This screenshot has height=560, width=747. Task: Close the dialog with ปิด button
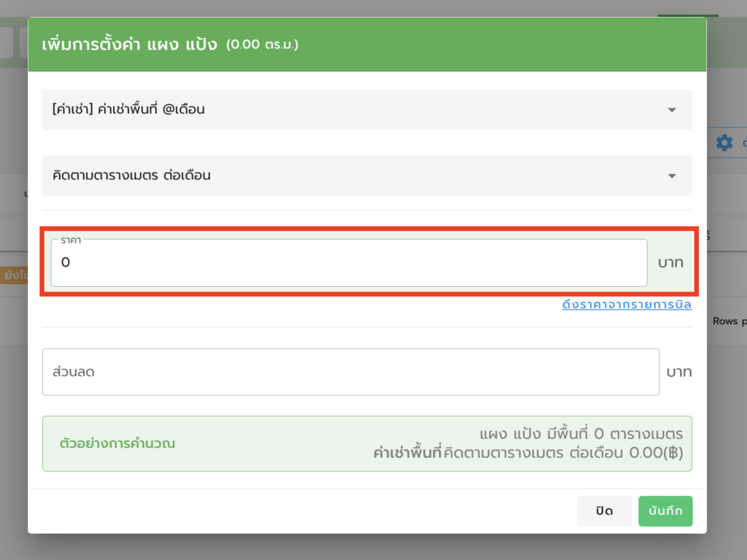(x=604, y=511)
